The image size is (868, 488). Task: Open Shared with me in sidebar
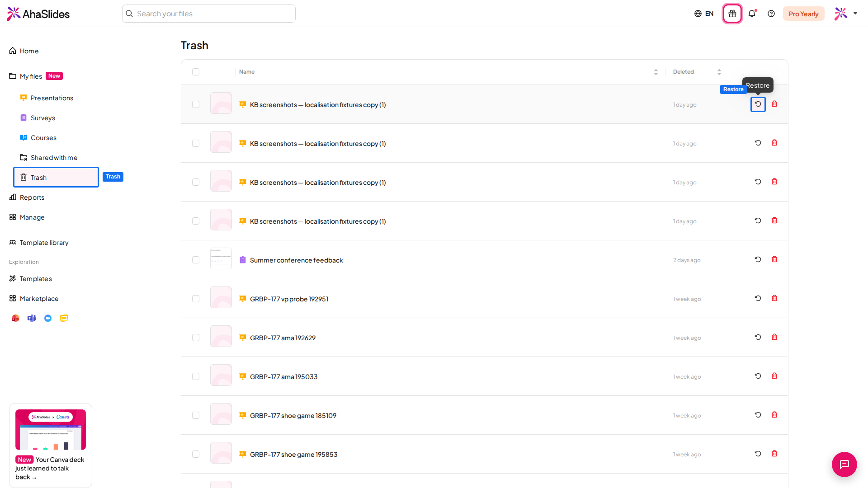click(49, 158)
